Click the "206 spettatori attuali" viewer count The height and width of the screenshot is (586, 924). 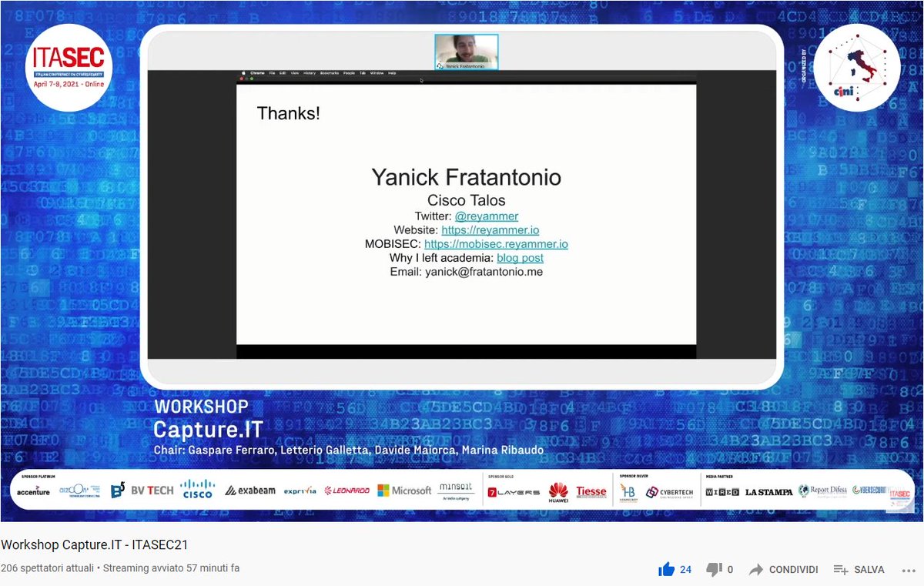[x=48, y=568]
